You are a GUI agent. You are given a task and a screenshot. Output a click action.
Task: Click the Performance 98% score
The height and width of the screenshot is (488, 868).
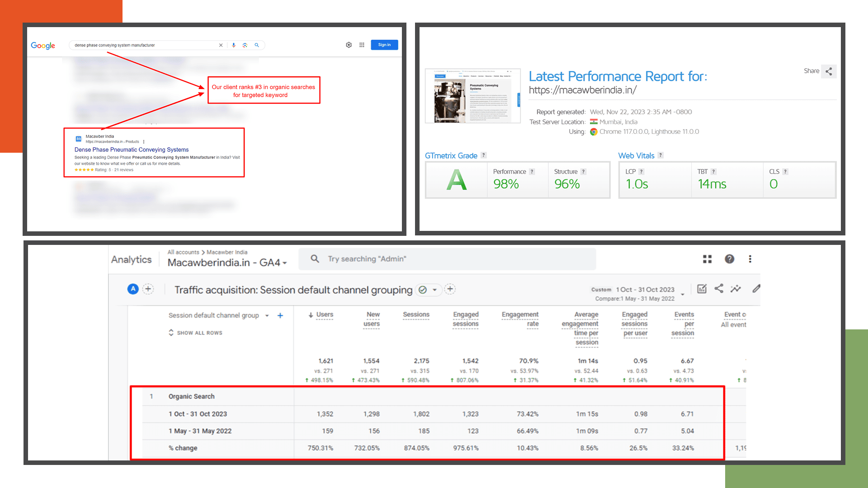click(506, 184)
